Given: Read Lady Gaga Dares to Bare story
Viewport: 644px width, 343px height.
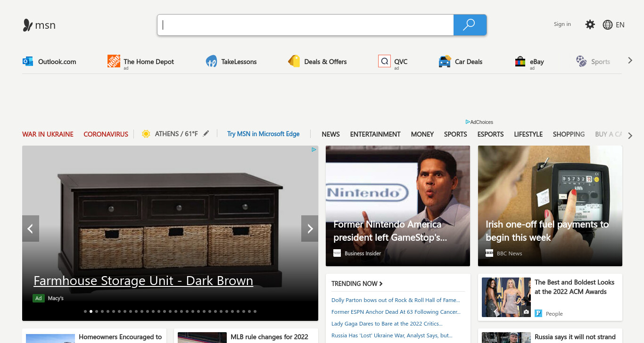Looking at the screenshot, I should tap(387, 324).
